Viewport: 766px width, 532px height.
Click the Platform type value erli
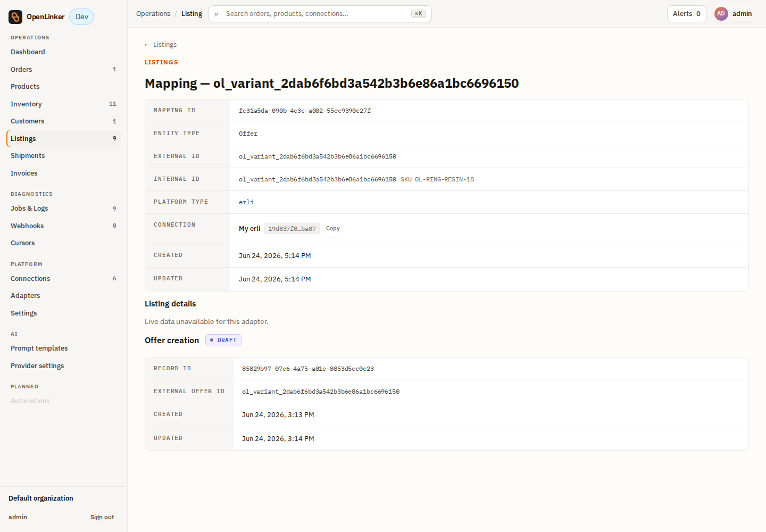(246, 203)
